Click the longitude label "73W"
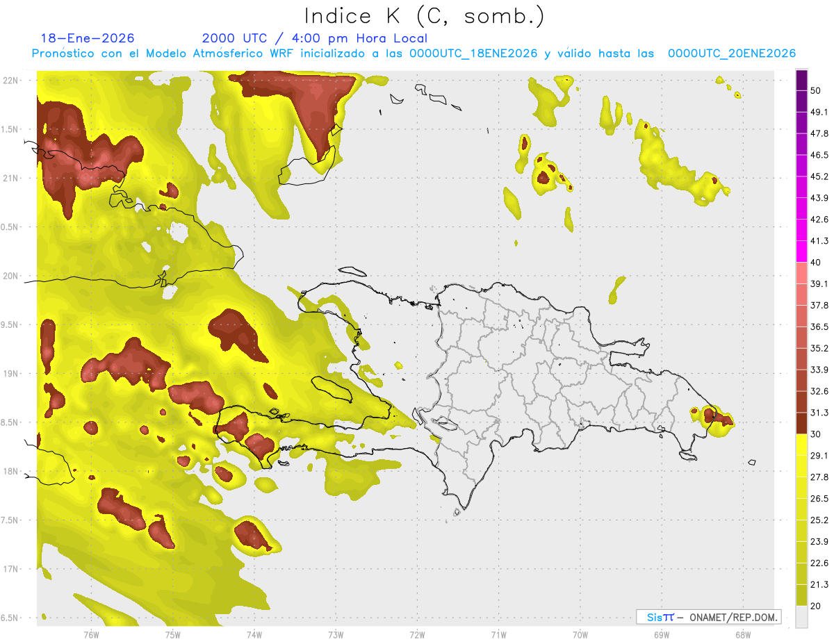834x644 pixels. pos(336,634)
